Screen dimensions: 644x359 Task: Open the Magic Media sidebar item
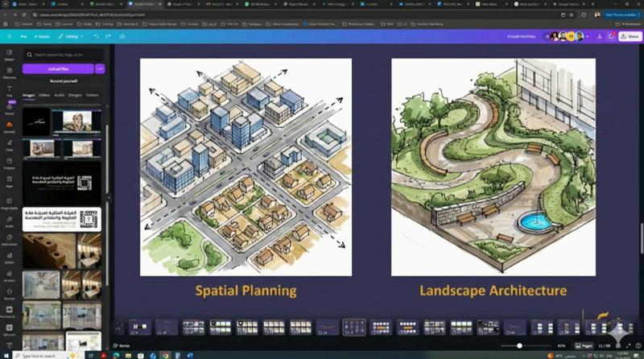coord(9,204)
